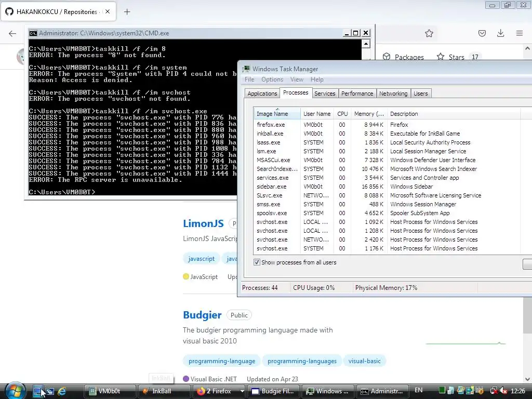Open the File menu in Task Manager

pos(249,79)
